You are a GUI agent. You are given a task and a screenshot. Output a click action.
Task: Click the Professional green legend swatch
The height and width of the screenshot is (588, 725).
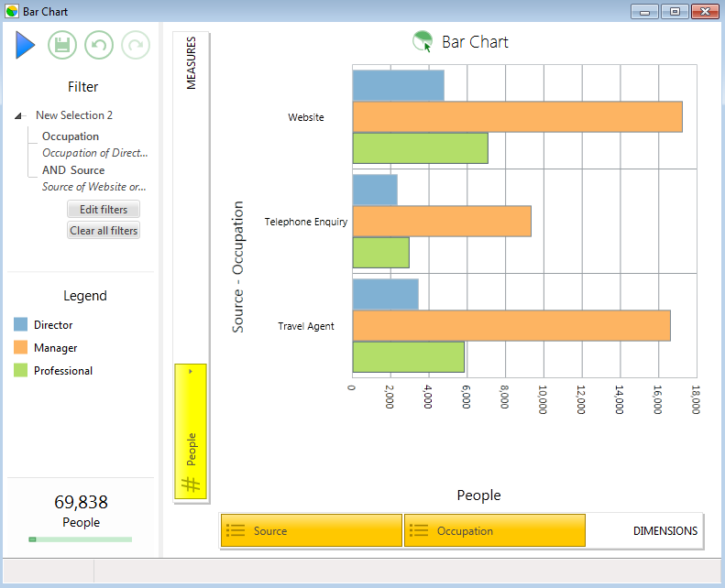(20, 370)
